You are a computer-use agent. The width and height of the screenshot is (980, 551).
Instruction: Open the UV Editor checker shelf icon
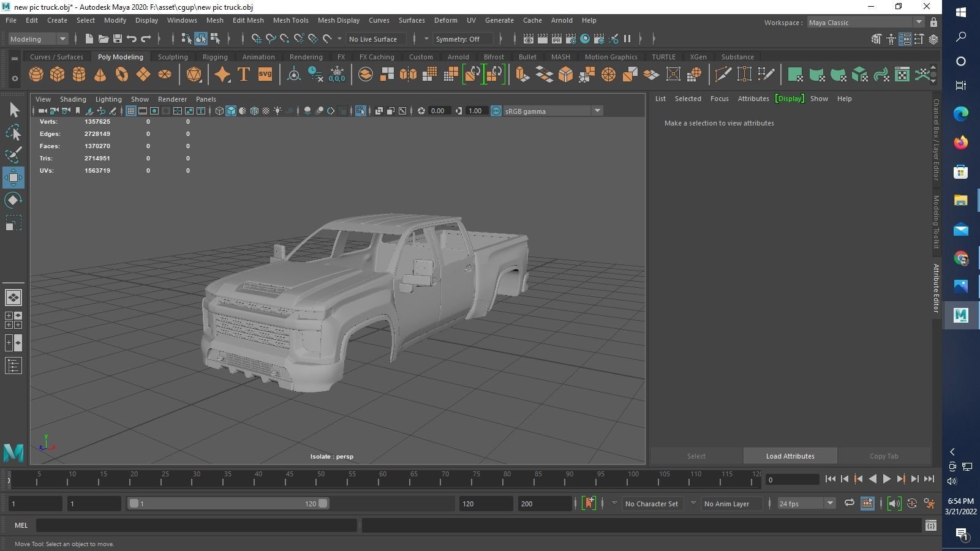902,75
